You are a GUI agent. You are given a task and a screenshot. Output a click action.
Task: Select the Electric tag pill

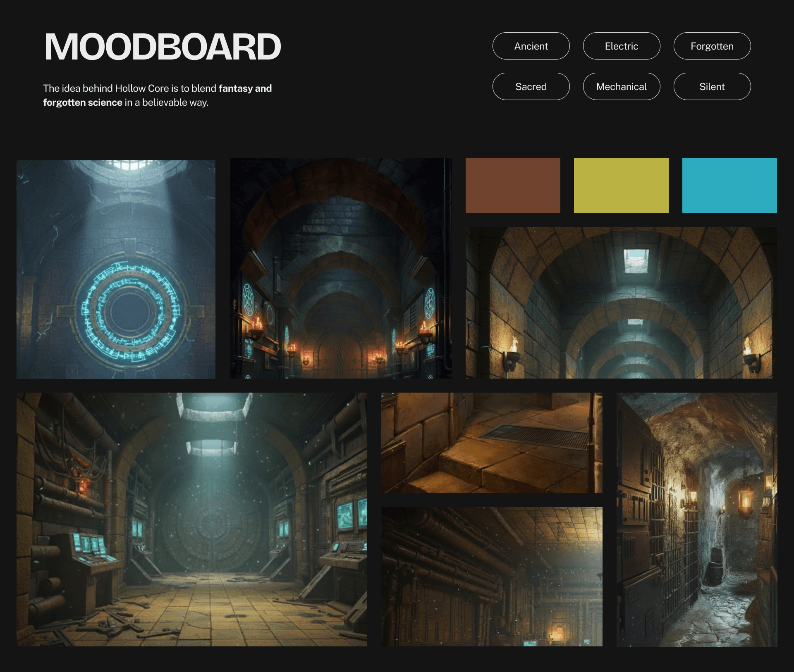click(621, 46)
